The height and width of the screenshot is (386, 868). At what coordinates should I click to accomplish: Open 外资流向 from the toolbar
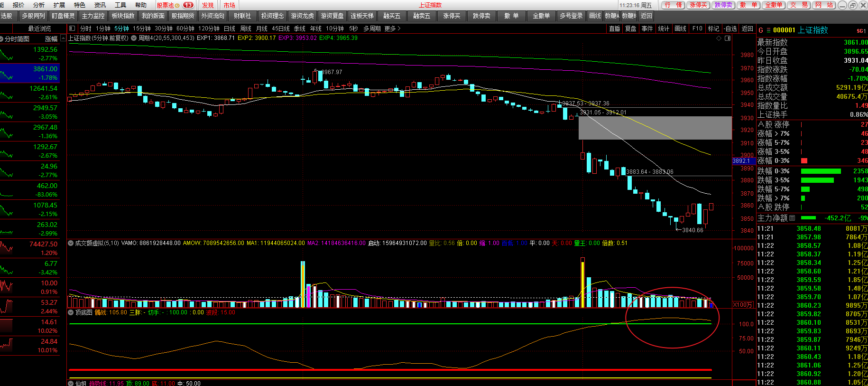click(x=212, y=16)
